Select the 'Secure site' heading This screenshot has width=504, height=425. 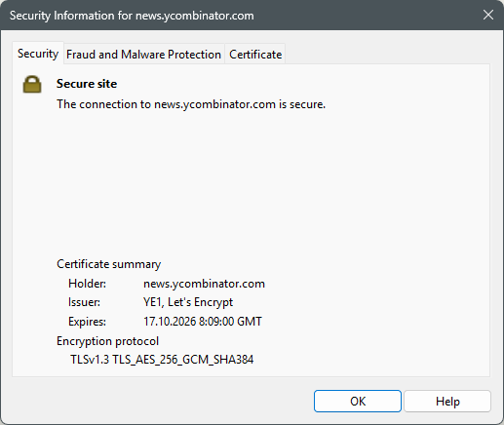click(x=87, y=84)
